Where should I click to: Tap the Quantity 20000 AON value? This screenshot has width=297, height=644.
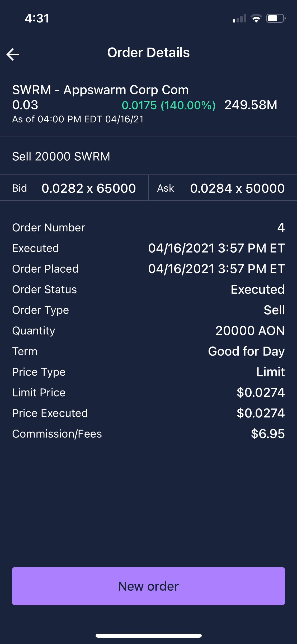point(250,331)
